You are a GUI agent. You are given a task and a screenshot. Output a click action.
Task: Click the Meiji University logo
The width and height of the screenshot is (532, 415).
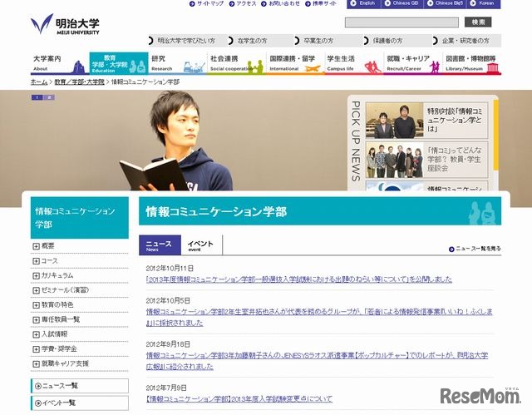tap(65, 24)
